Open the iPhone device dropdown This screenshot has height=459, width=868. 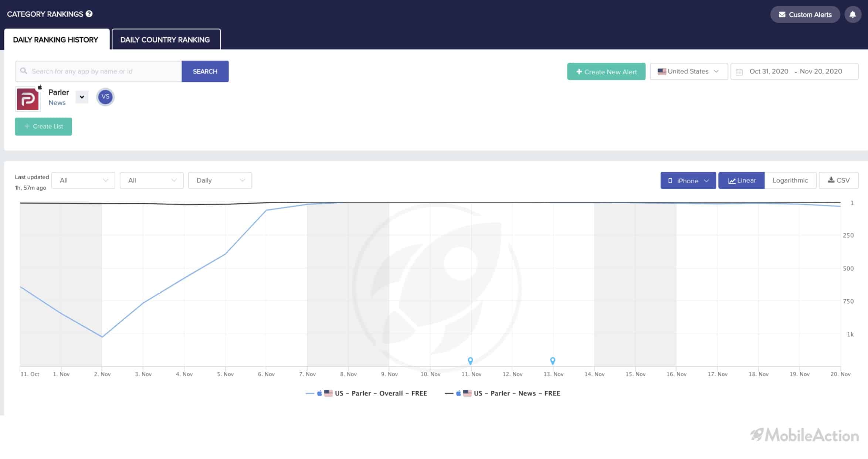tap(688, 180)
